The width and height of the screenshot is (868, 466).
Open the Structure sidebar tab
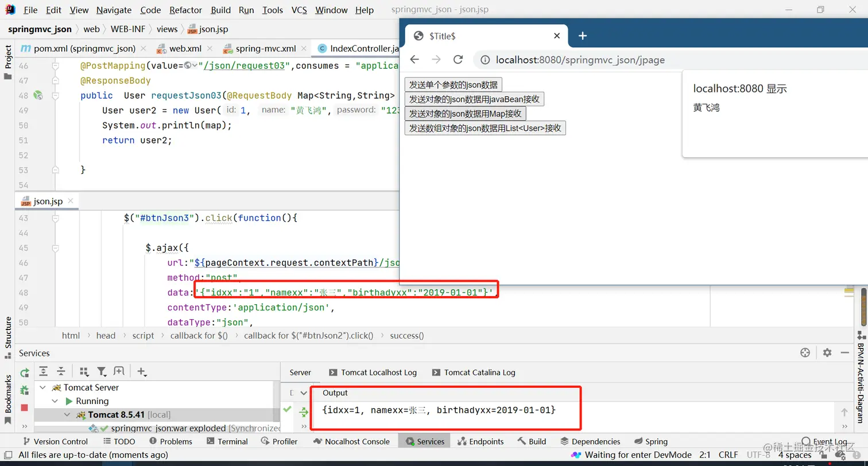tap(8, 337)
